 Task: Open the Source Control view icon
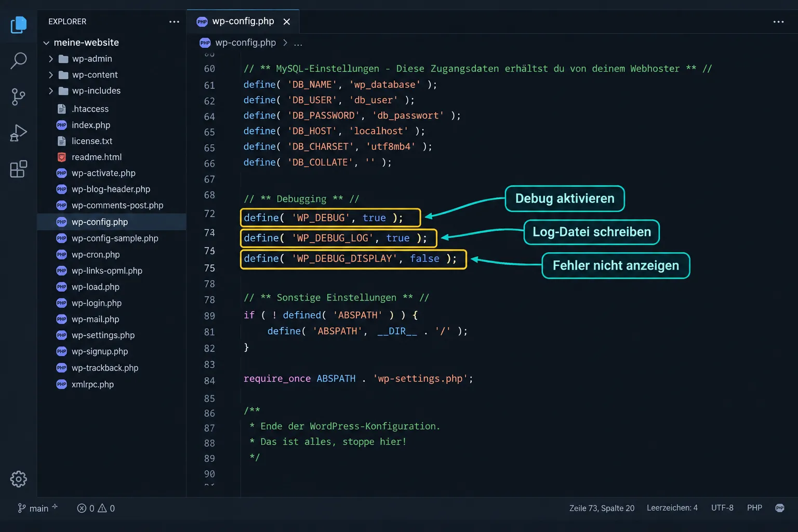point(19,97)
